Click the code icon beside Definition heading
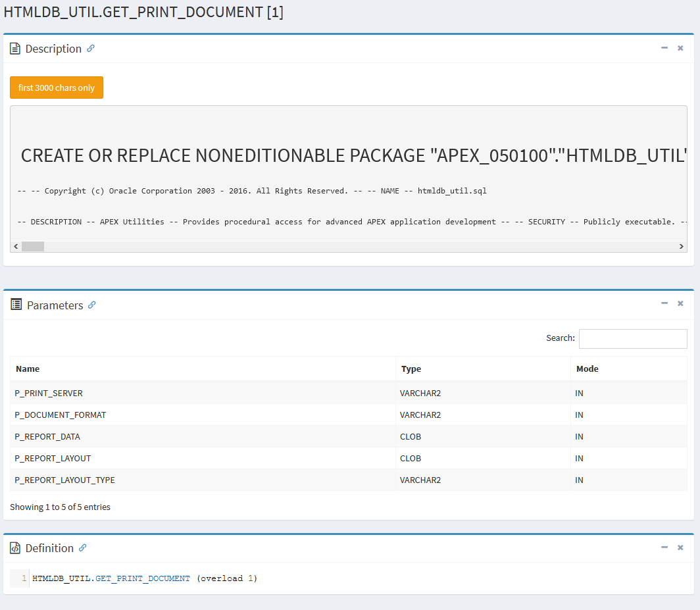The height and width of the screenshot is (610, 700). tap(14, 547)
